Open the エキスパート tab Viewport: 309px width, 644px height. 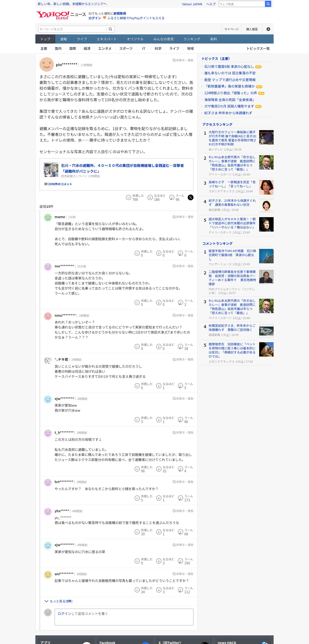[107, 39]
